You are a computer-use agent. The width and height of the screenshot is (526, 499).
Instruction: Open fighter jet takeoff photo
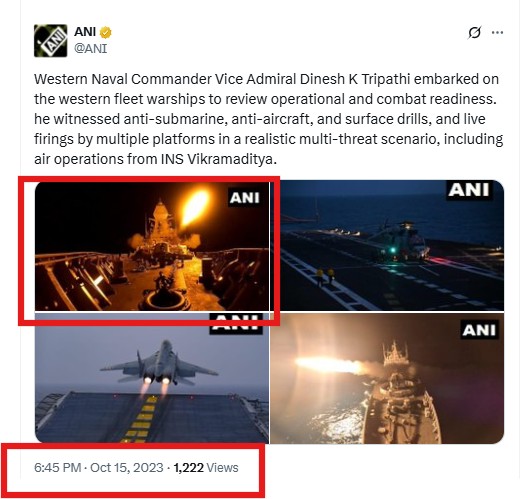click(152, 378)
